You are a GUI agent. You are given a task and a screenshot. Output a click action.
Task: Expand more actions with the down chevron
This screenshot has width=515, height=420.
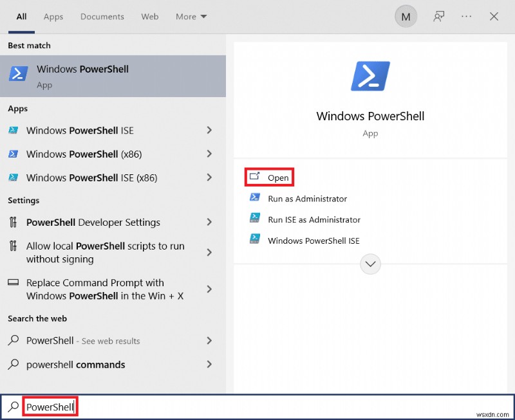point(370,264)
